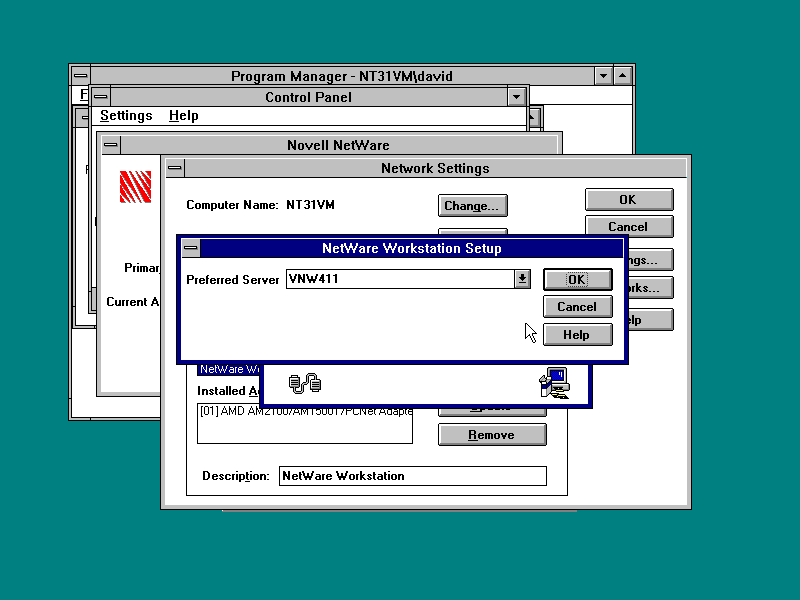The height and width of the screenshot is (600, 800).
Task: Click the red Novell logo icon
Action: (x=135, y=187)
